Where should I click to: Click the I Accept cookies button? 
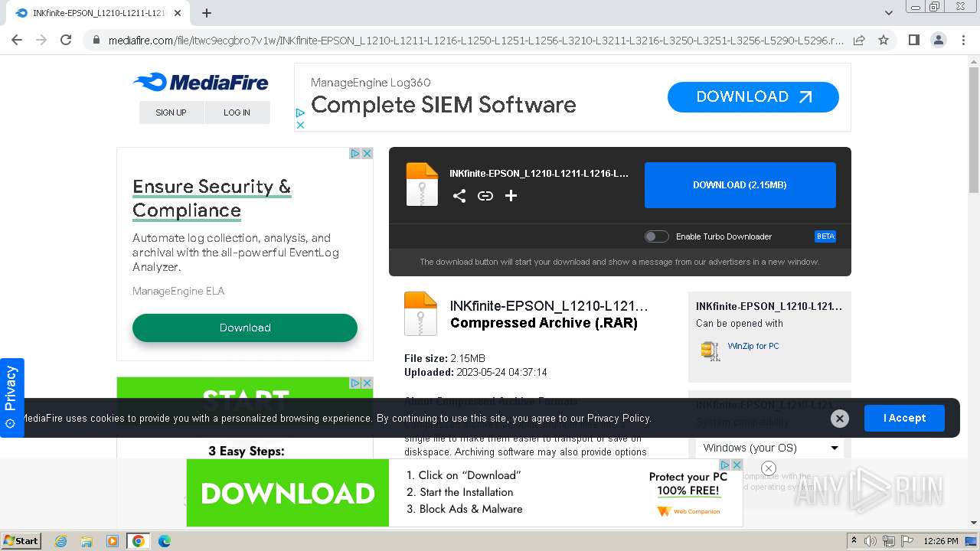904,418
